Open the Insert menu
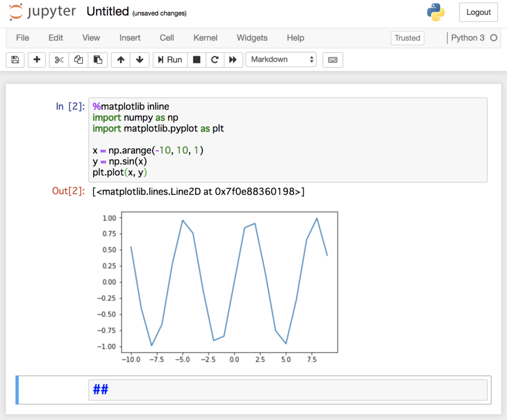The height and width of the screenshot is (420, 507). [130, 38]
